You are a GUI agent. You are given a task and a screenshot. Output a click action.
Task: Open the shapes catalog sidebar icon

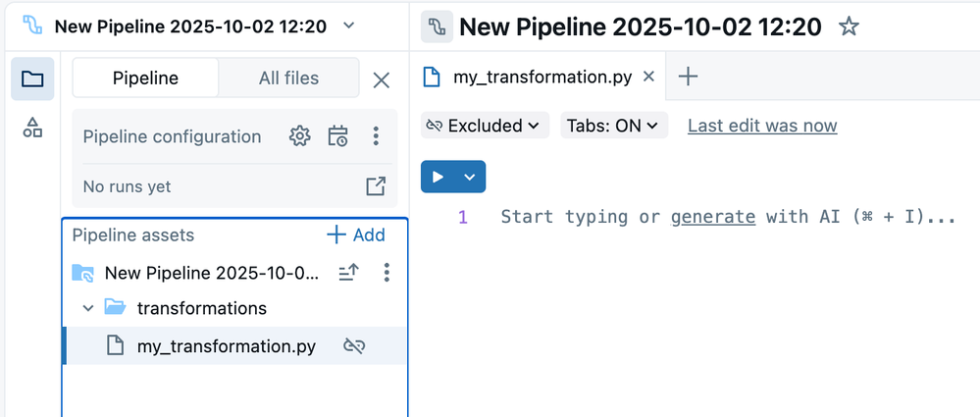click(x=32, y=128)
